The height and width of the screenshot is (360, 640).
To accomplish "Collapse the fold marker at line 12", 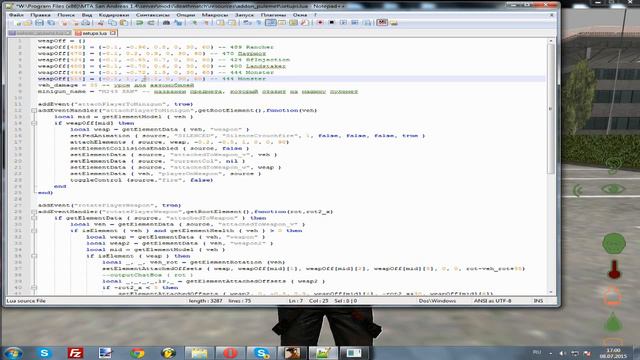I will [x=34, y=110].
